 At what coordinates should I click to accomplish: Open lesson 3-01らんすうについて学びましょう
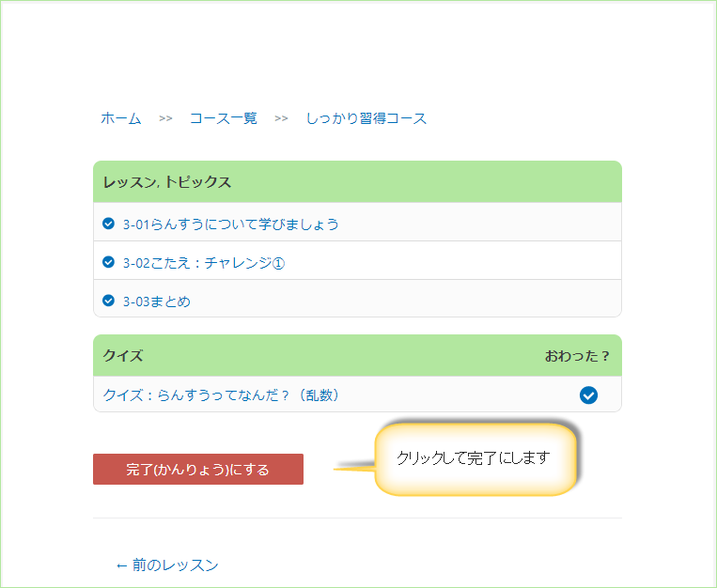point(231,224)
